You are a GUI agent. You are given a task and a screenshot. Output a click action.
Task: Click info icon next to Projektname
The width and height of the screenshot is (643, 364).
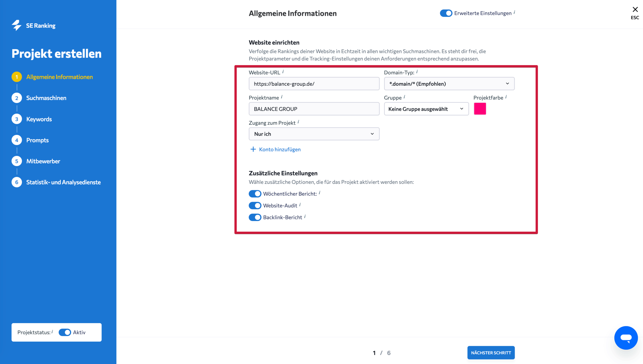[282, 97]
